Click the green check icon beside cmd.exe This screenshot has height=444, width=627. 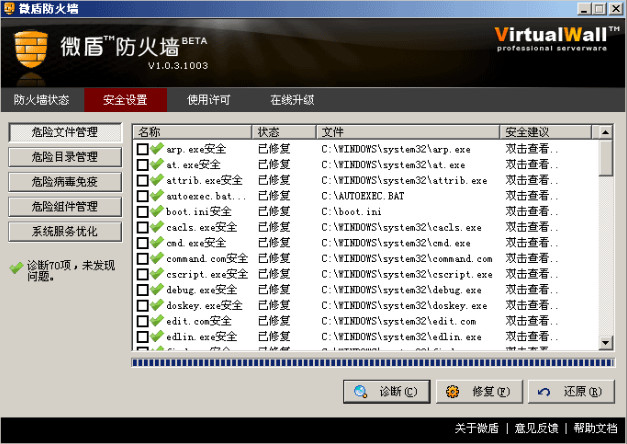[157, 243]
